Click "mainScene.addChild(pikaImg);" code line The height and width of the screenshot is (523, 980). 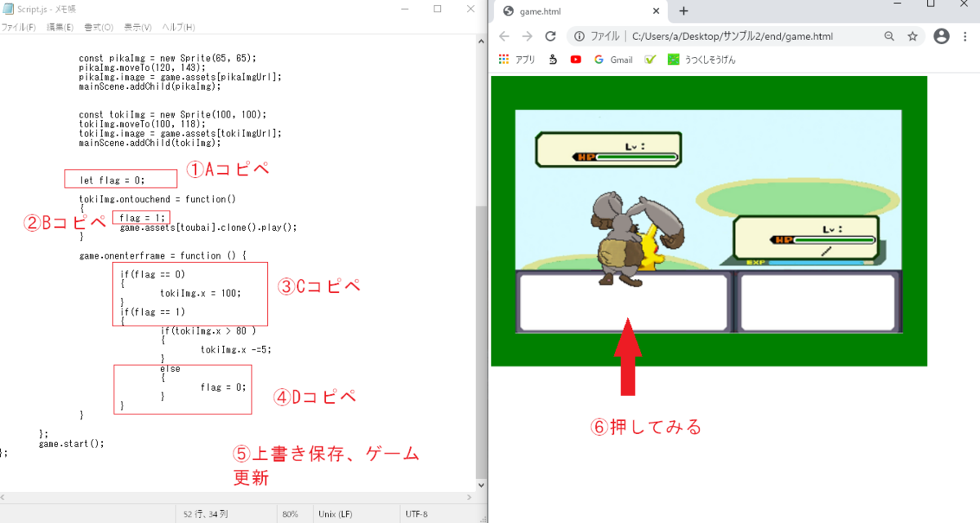tap(149, 86)
